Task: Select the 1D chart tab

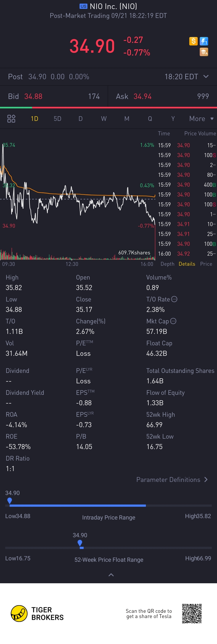Action: tap(35, 118)
